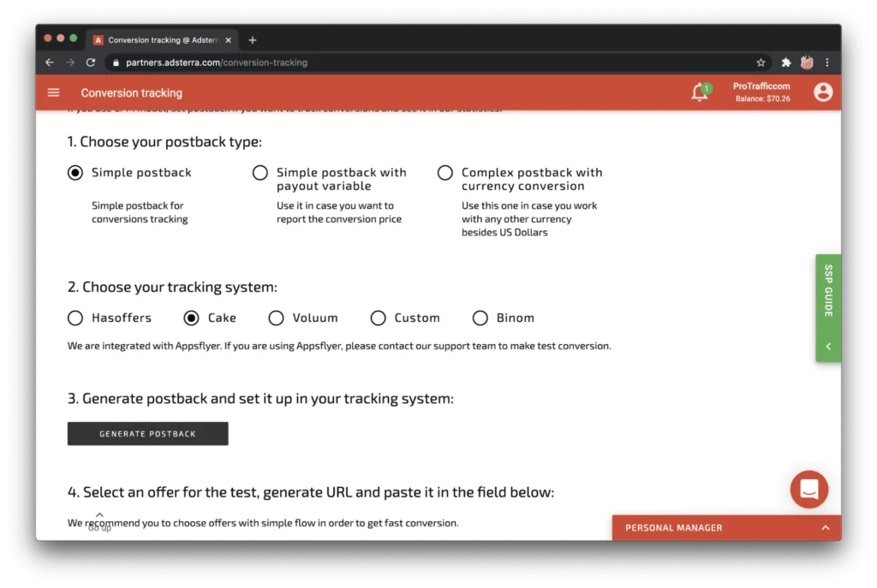This screenshot has height=588, width=877.
Task: Reload the page
Action: pyautogui.click(x=91, y=62)
